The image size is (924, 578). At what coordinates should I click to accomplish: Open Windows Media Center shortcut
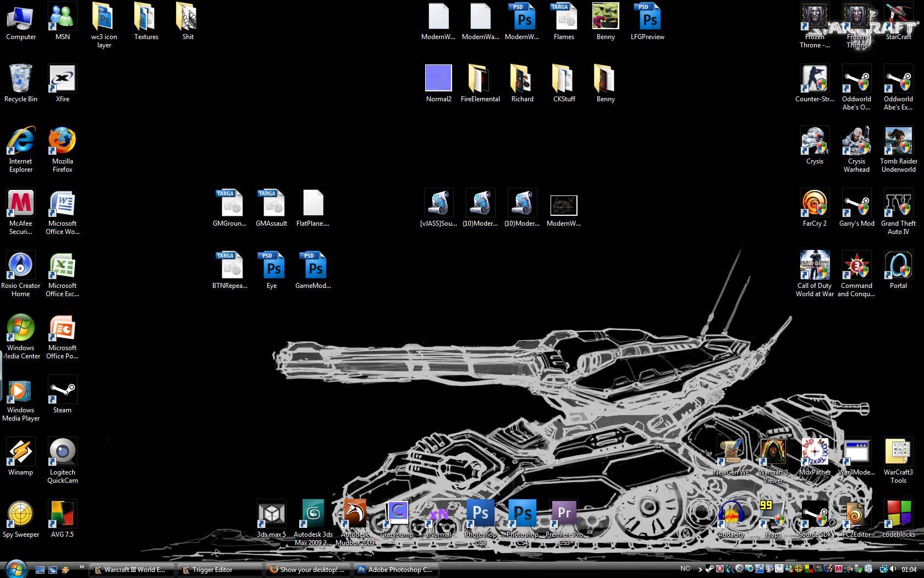[21, 336]
